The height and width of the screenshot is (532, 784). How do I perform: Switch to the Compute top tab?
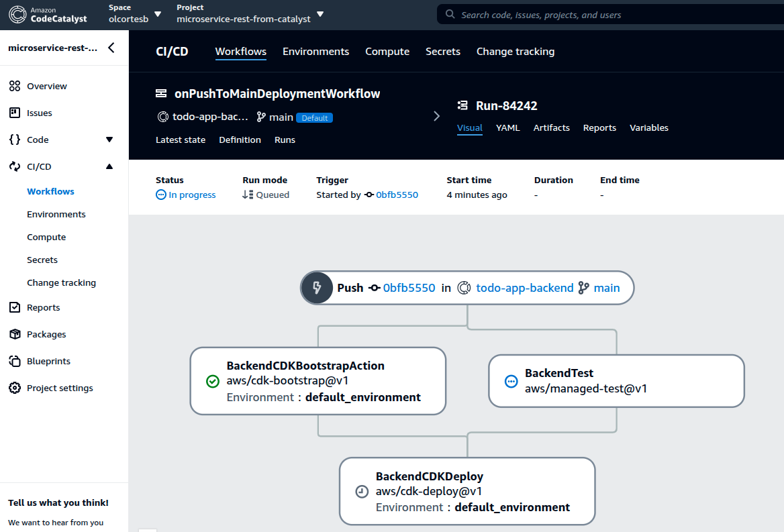point(387,52)
